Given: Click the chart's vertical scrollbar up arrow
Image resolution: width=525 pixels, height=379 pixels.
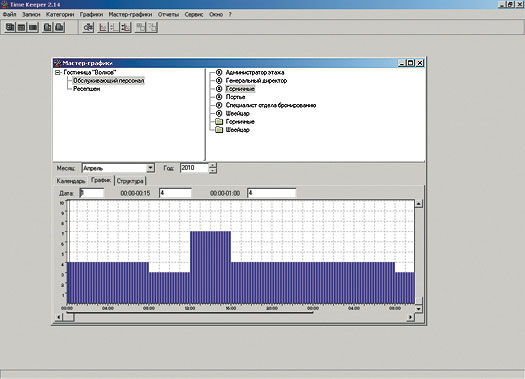Looking at the screenshot, I should pyautogui.click(x=419, y=204).
